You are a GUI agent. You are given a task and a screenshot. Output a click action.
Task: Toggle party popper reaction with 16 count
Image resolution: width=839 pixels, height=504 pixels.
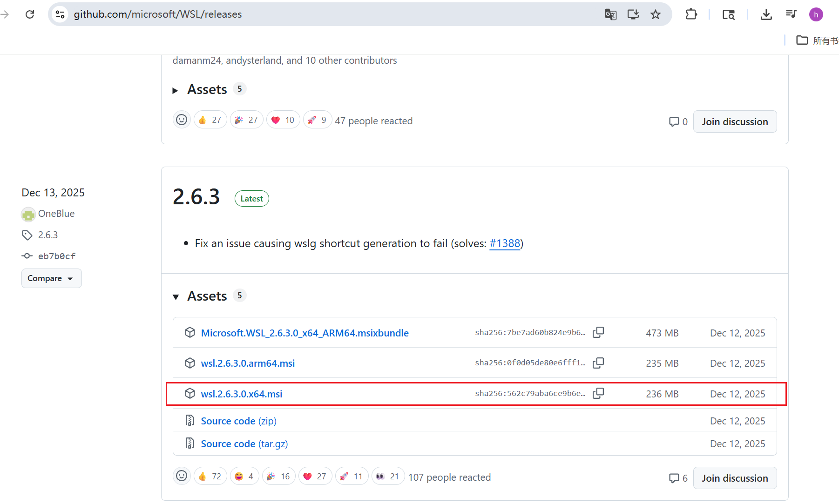tap(279, 476)
